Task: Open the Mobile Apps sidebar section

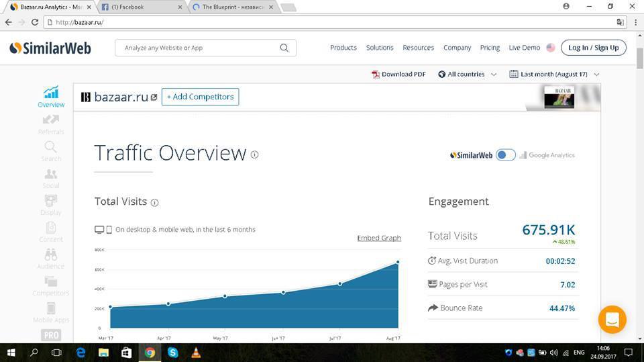Action: 51,313
